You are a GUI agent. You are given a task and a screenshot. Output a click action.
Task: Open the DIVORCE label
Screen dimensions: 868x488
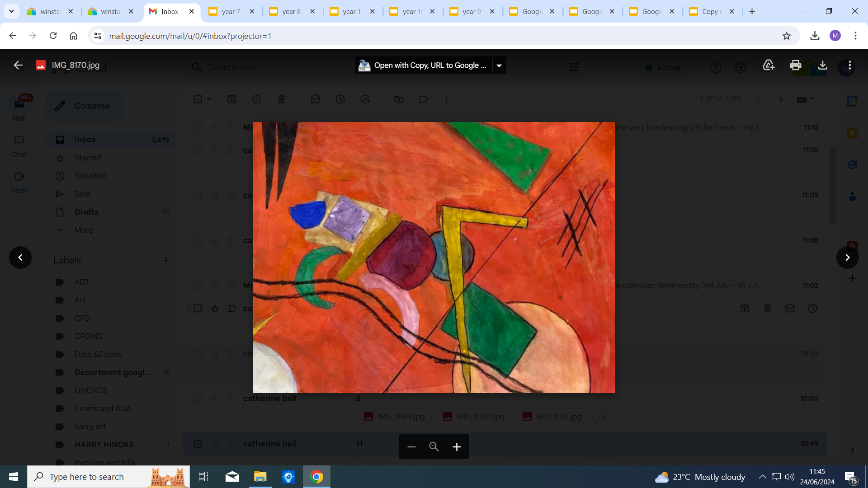tap(91, 390)
